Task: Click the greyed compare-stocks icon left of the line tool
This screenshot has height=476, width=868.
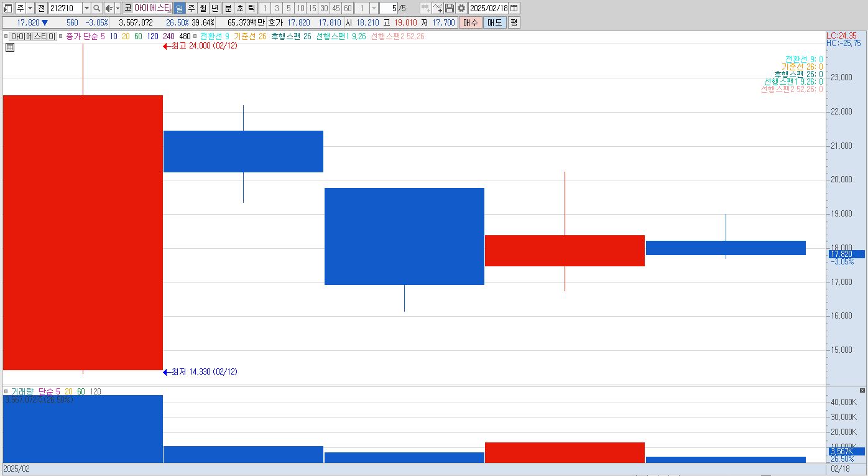Action: (425, 8)
